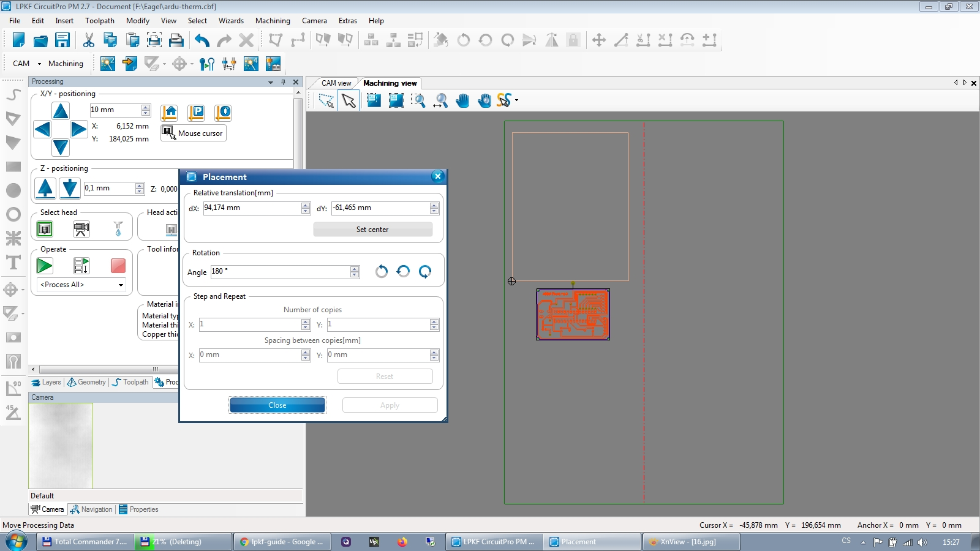Viewport: 980px width, 551px height.
Task: Start processing with green play button
Action: tap(45, 266)
